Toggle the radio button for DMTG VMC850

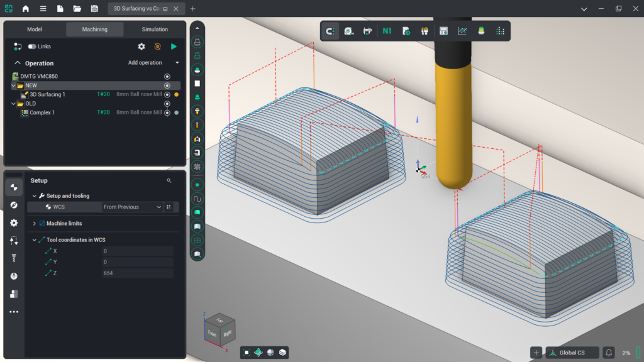[x=167, y=76]
